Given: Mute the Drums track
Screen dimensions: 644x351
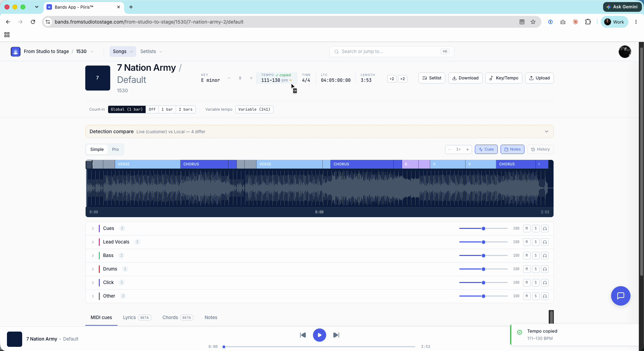Looking at the screenshot, I should [x=526, y=269].
